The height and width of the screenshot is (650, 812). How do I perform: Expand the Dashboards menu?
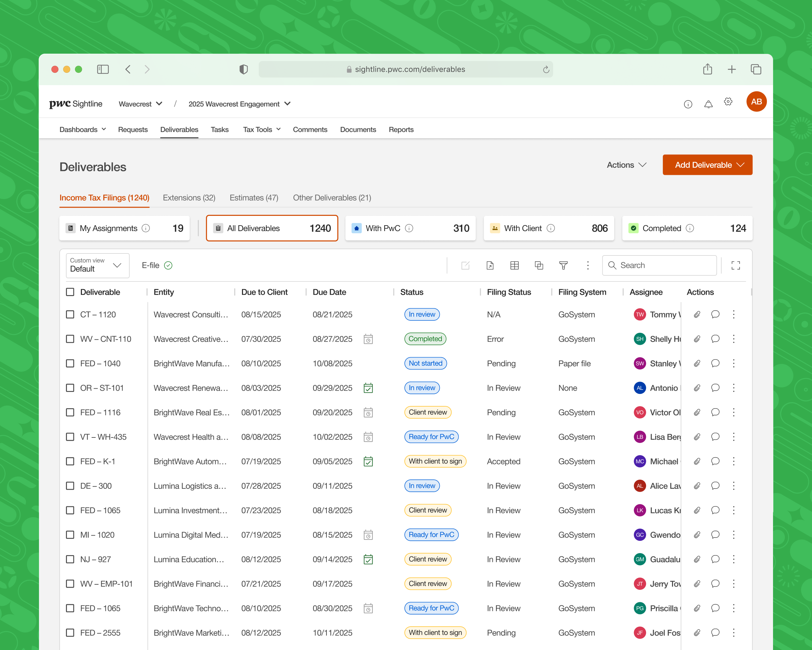pos(82,130)
